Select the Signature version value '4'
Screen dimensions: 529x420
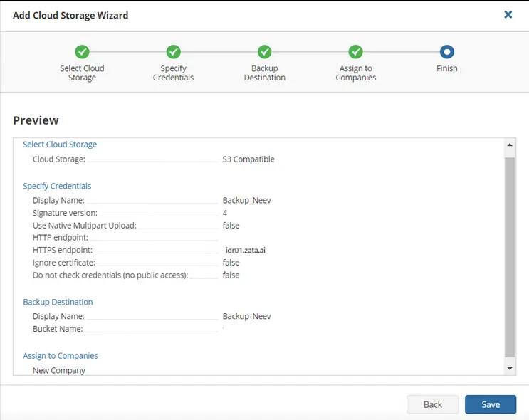tap(225, 213)
